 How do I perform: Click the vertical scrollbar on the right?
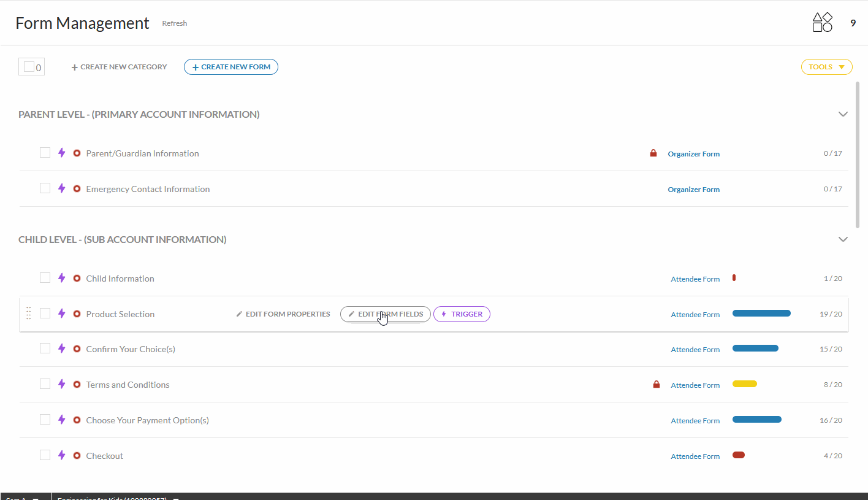(x=857, y=153)
